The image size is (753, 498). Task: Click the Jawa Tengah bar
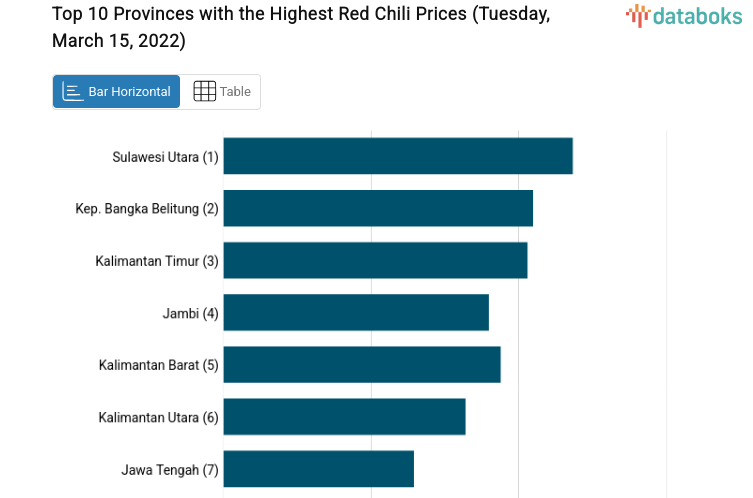pos(318,468)
